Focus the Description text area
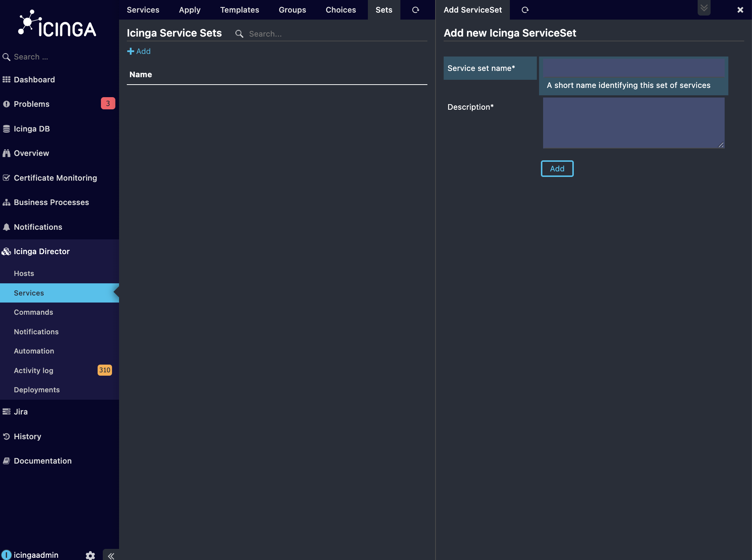Viewport: 752px width, 560px height. coord(634,123)
